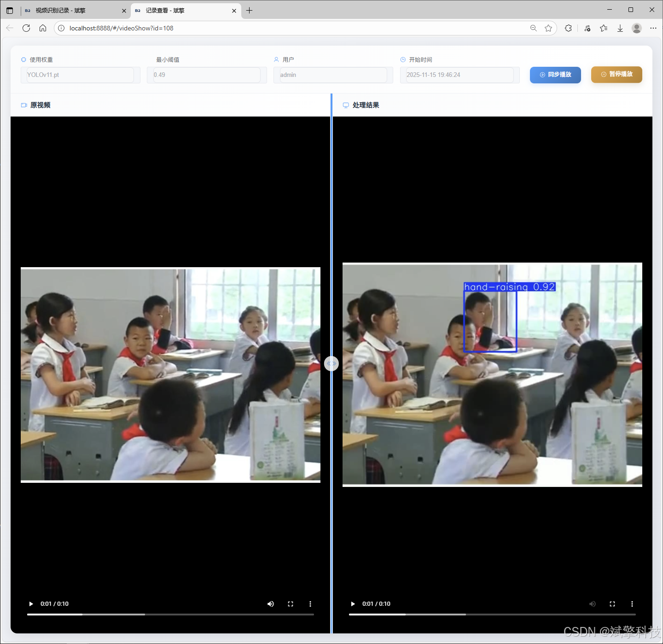
Task: Seek on the original video's progress bar
Action: pyautogui.click(x=170, y=614)
